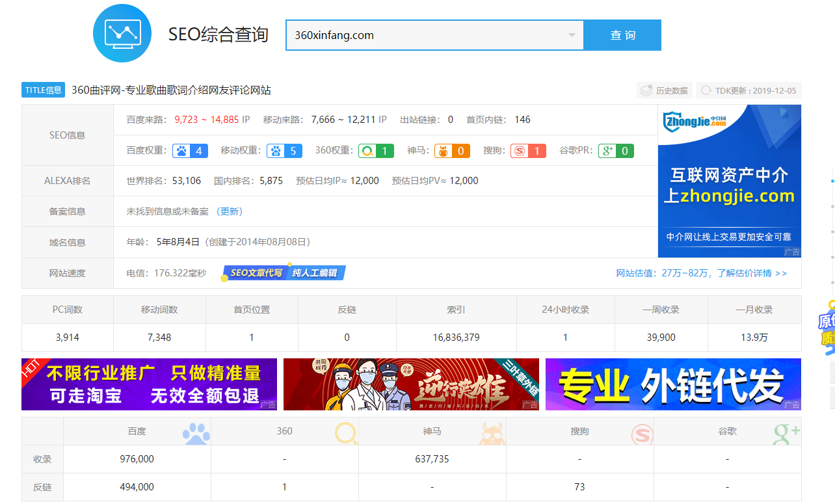Viewport: 835px width, 504px height.
Task: Click 索引 value 16,836,379
Action: pos(456,338)
